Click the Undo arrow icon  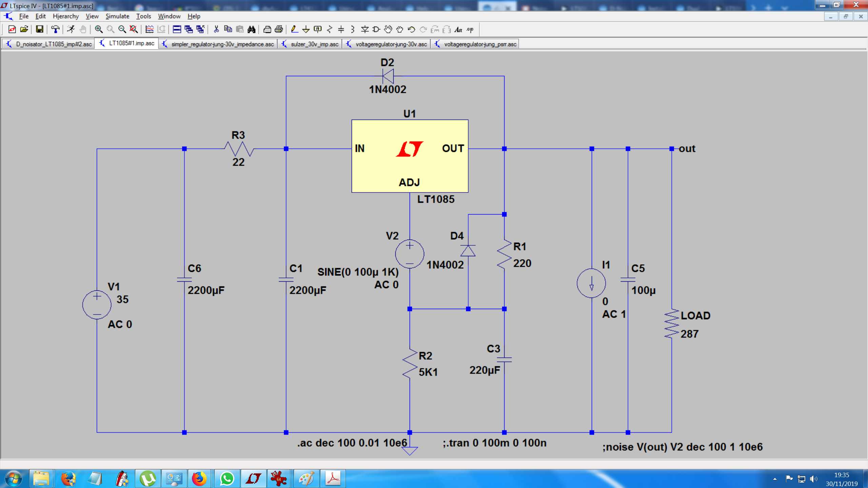tap(411, 29)
